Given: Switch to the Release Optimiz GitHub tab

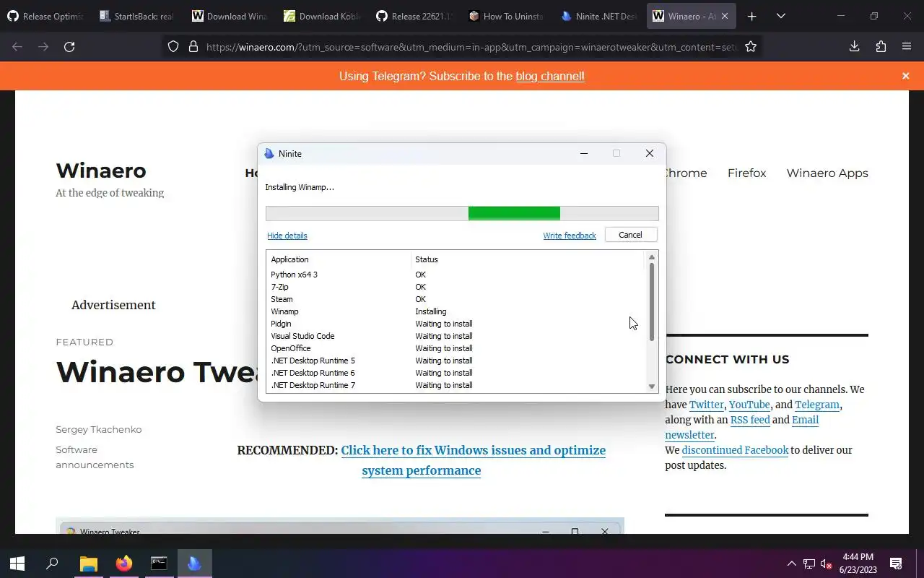Looking at the screenshot, I should [x=46, y=16].
